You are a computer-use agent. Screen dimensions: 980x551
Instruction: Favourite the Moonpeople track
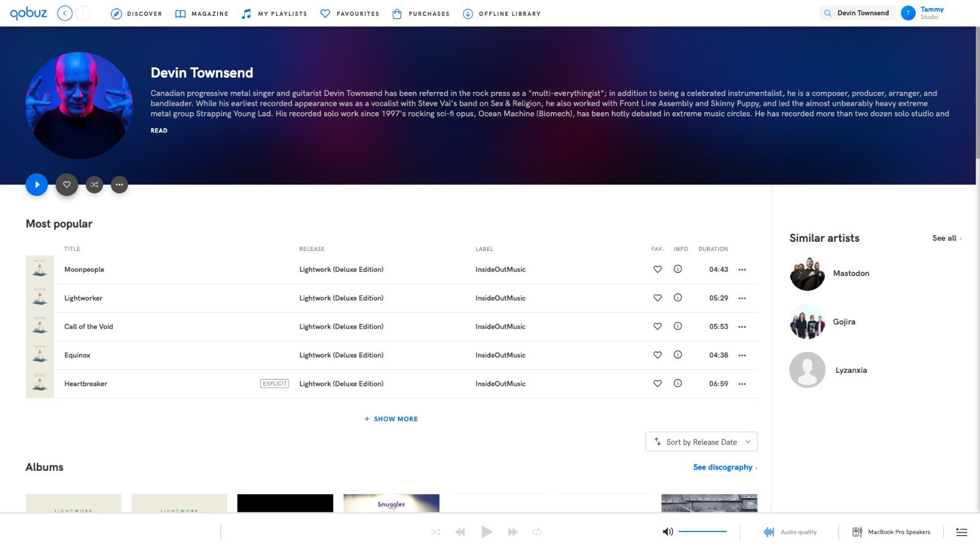[x=657, y=269]
